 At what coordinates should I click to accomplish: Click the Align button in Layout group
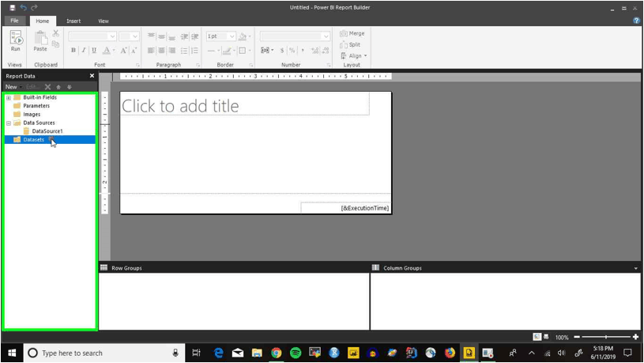click(x=354, y=56)
